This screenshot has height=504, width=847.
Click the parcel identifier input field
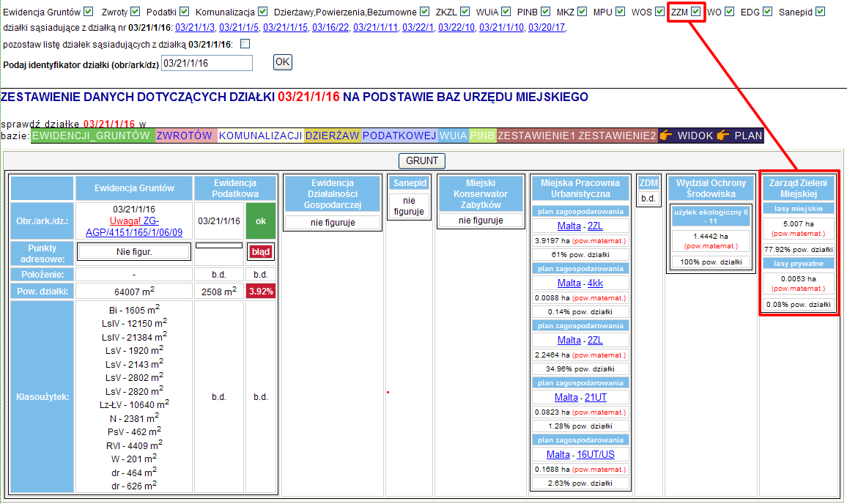click(x=207, y=64)
